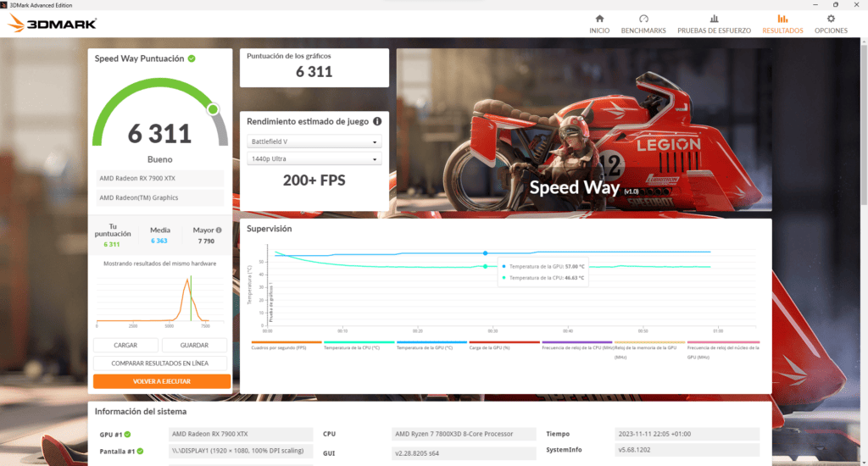
Task: Toggle Temperatura de la CPU legend series
Action: point(359,346)
